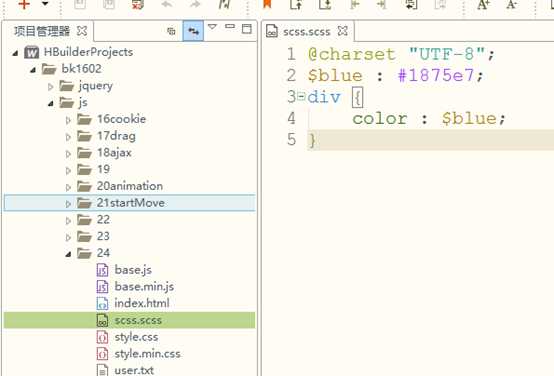Click the collapse all icon in project panel
Viewport: 554px width, 376px height.
[x=171, y=31]
